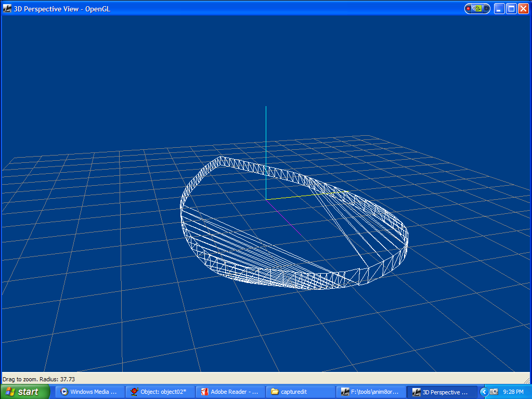532x399 pixels.
Task: Switch to the Windows Media taskbar window
Action: click(89, 392)
